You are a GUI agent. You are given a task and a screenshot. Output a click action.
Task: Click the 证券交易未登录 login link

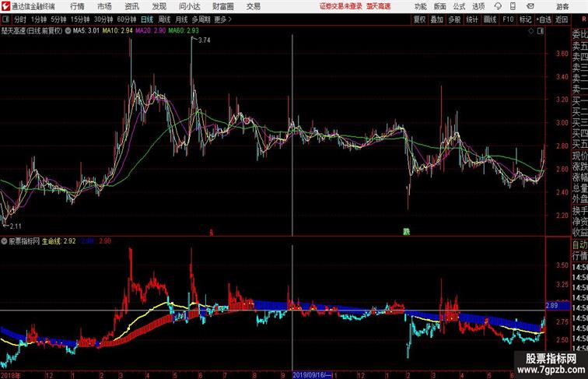click(x=341, y=6)
